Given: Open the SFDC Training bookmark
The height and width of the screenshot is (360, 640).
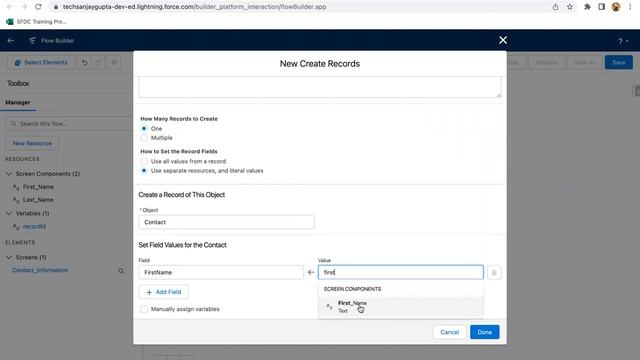Looking at the screenshot, I should pyautogui.click(x=37, y=22).
